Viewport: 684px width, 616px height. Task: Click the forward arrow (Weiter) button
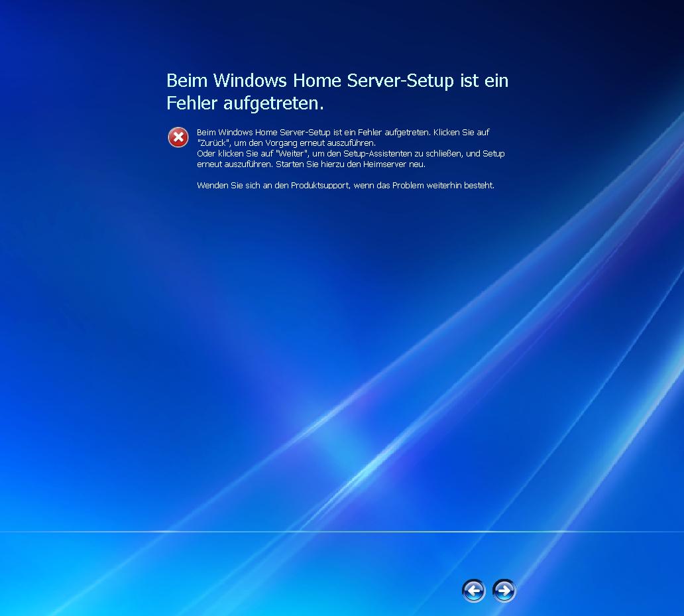pos(504,591)
